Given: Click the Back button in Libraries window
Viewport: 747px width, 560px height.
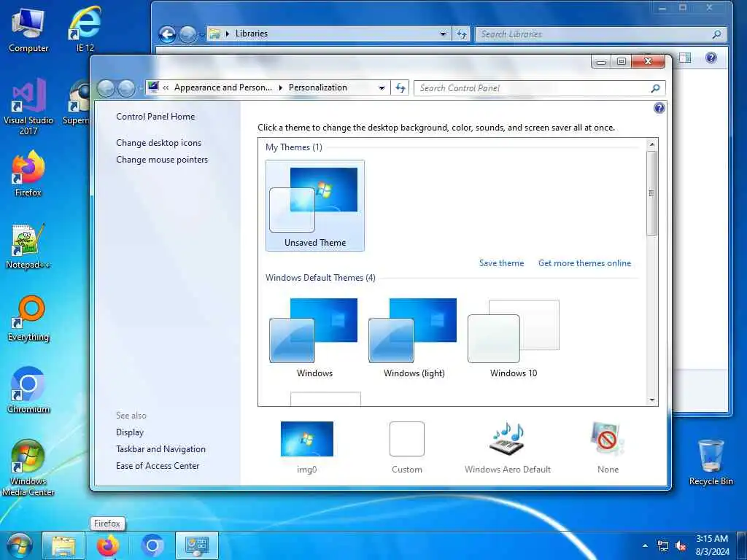Looking at the screenshot, I should click(x=167, y=34).
